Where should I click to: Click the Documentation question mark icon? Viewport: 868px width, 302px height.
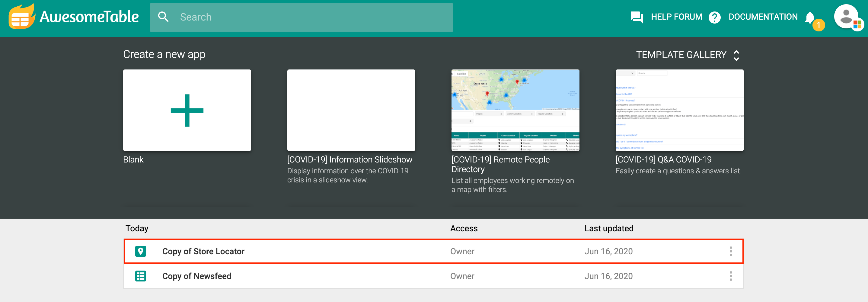pos(714,17)
